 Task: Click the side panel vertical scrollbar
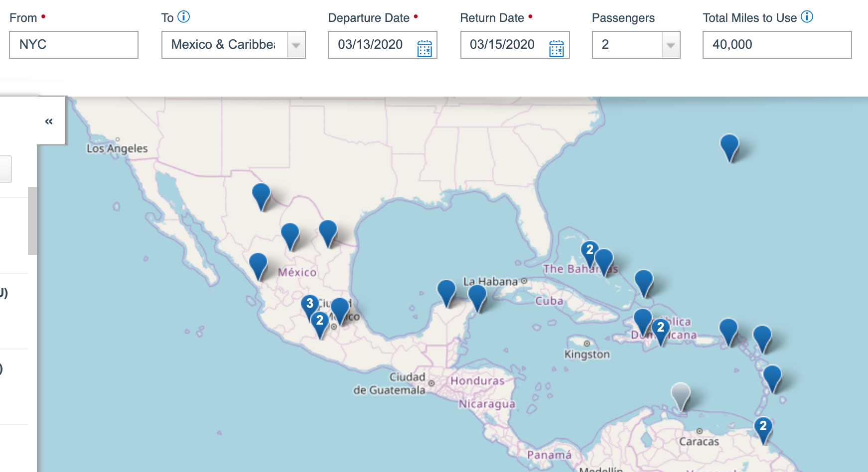(32, 221)
